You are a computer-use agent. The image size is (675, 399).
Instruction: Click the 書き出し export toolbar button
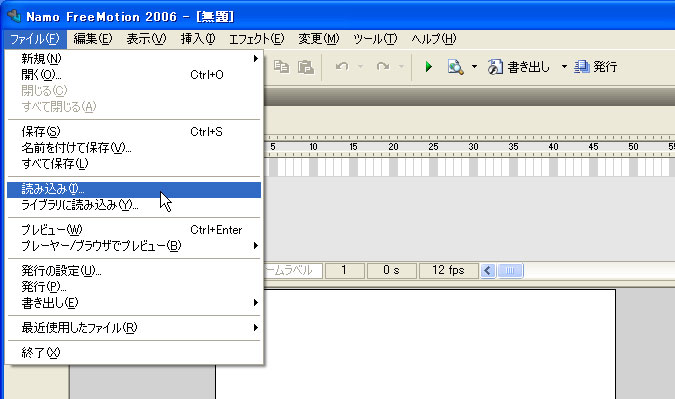(519, 67)
